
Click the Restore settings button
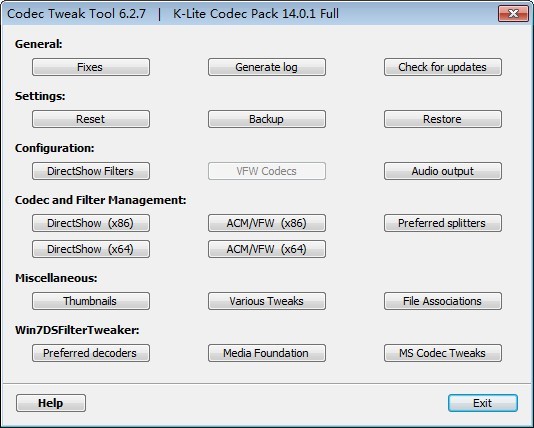pos(443,119)
